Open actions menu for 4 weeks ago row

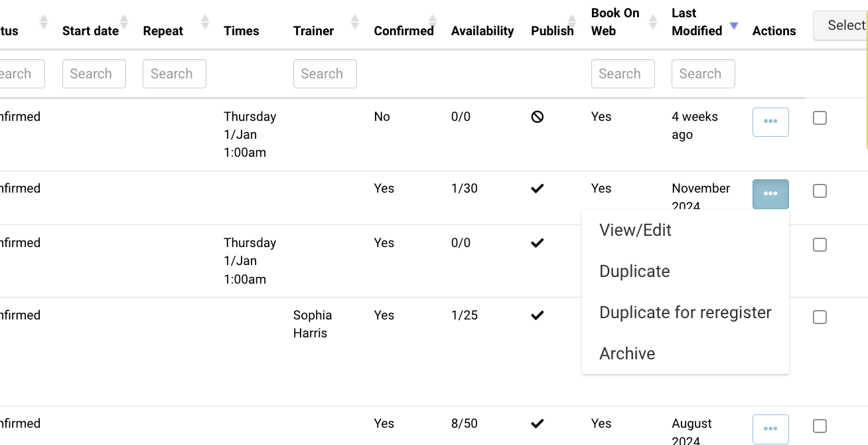(x=770, y=122)
